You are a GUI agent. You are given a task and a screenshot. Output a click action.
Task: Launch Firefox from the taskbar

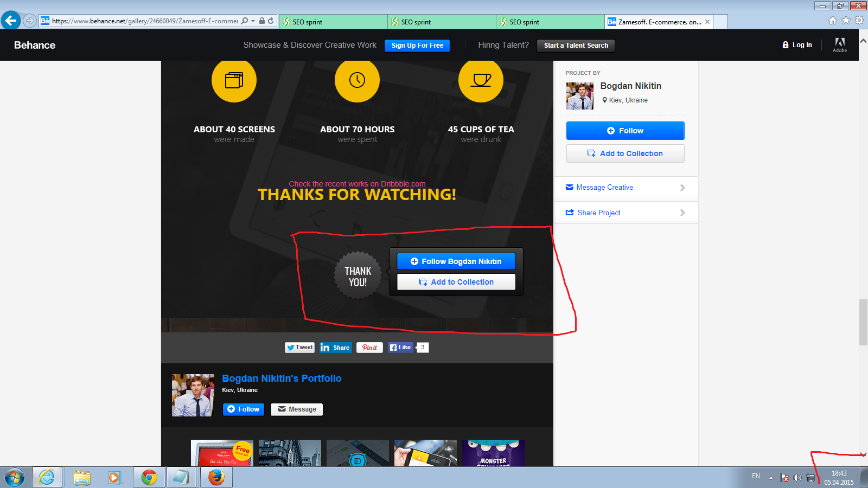[216, 477]
